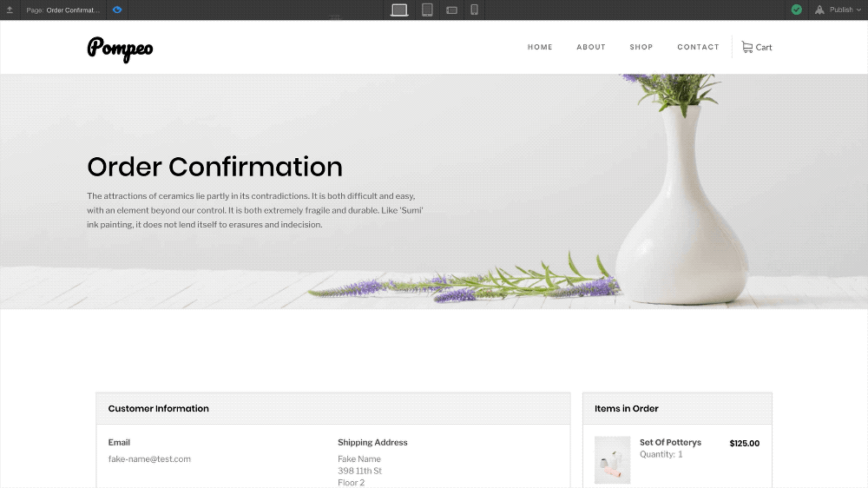Open the CONTACT nav link
868x488 pixels.
click(698, 47)
